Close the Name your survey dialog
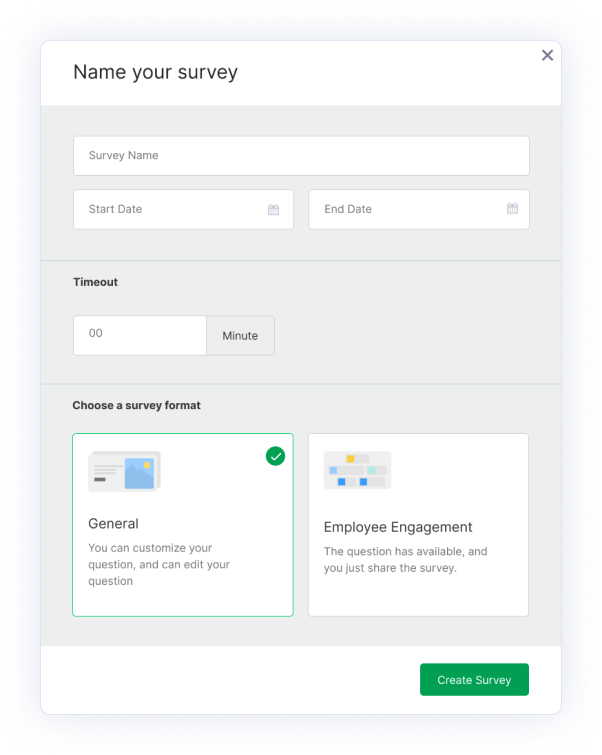 pos(547,55)
